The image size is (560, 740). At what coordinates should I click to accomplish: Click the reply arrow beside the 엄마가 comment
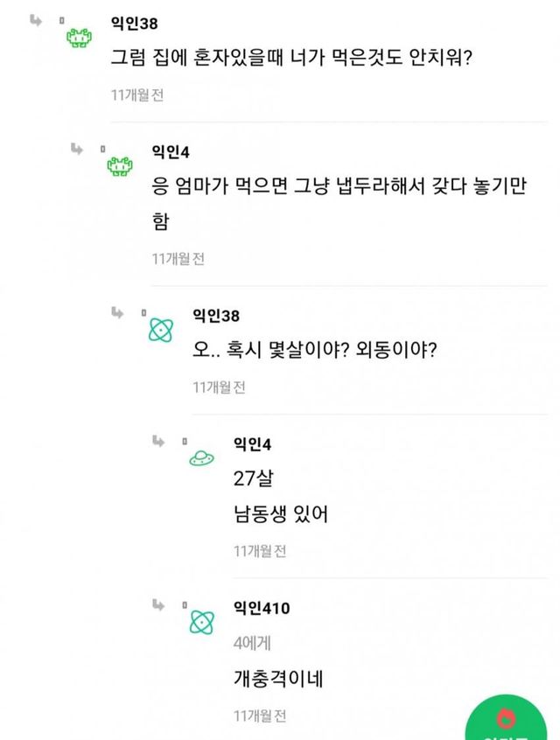click(77, 148)
